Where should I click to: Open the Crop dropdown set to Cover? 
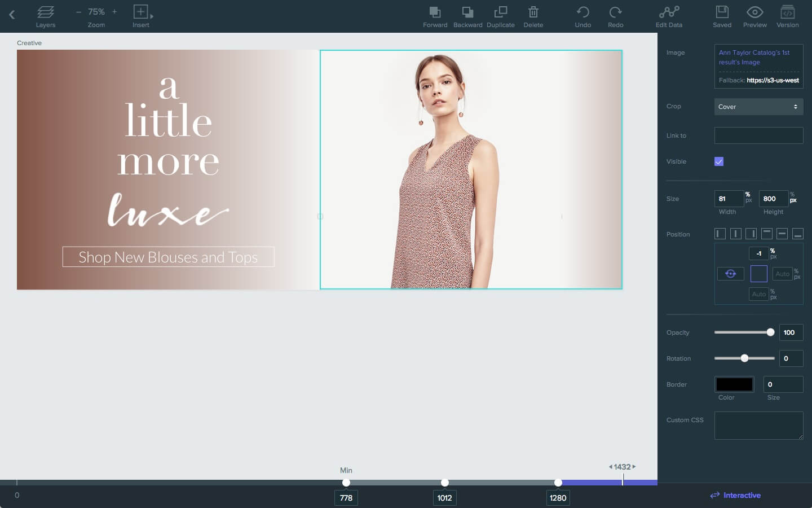(x=758, y=107)
